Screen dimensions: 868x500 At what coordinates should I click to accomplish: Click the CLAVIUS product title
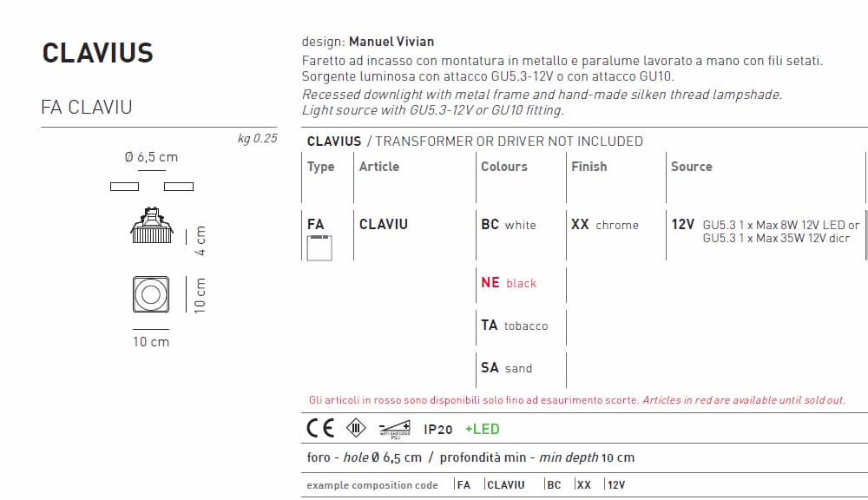click(x=97, y=54)
